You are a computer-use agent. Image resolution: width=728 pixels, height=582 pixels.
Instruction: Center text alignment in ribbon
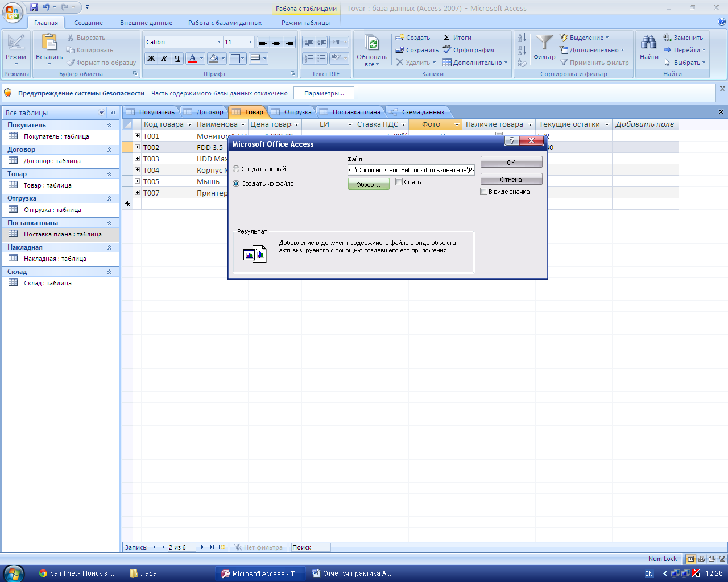(276, 42)
